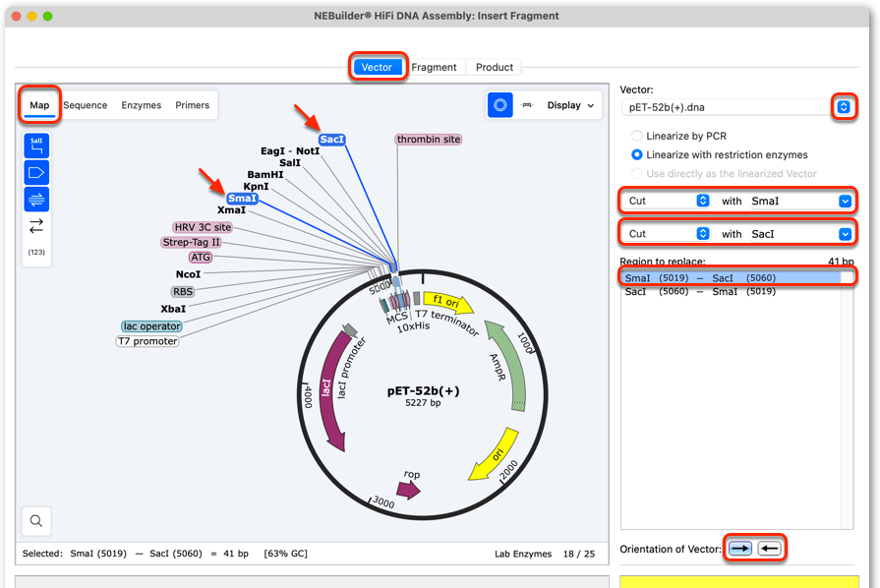Open the SacI enzyme dropdown
Image resolution: width=880 pixels, height=588 pixels.
[845, 234]
